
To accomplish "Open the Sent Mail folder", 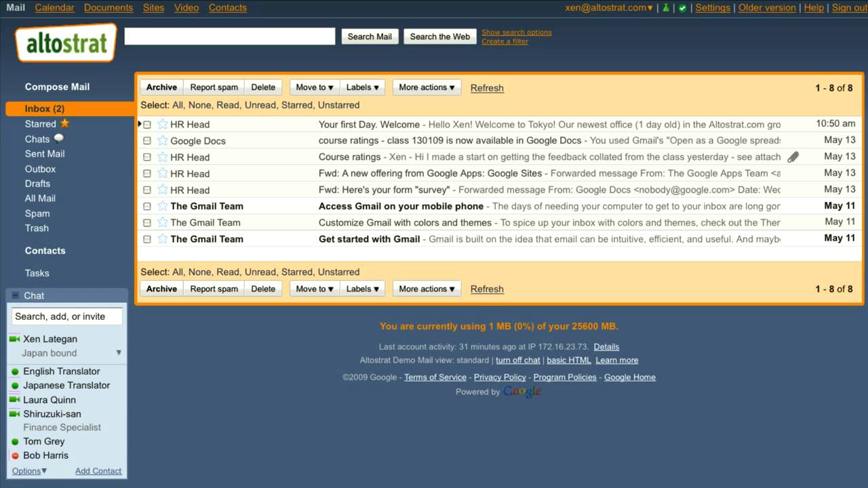I will 45,154.
